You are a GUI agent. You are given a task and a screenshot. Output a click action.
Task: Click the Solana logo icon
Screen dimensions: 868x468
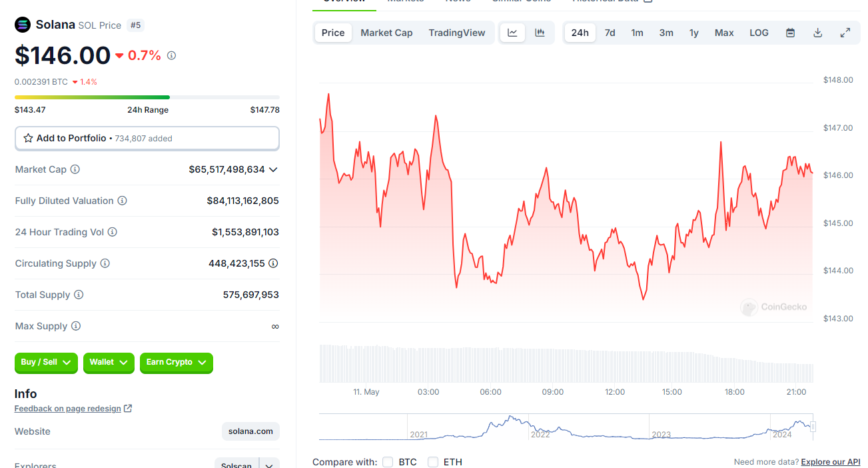coord(23,25)
